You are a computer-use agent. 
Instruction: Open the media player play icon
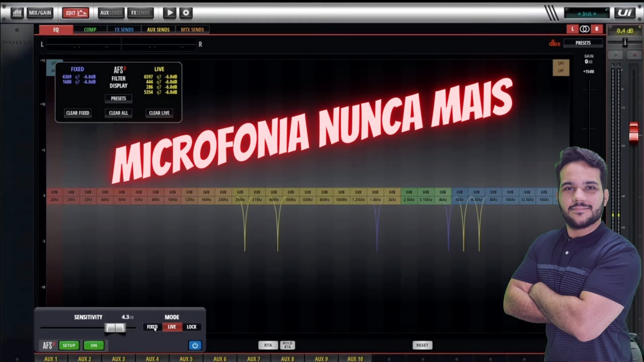[x=170, y=13]
